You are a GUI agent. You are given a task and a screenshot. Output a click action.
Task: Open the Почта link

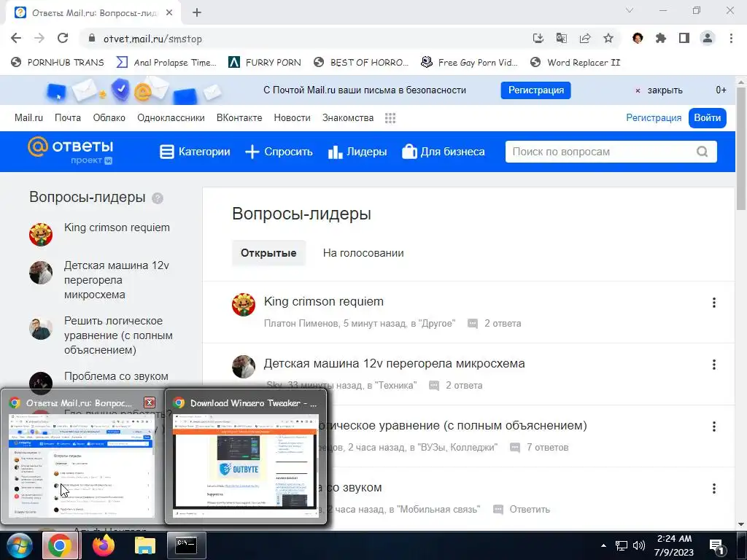68,117
